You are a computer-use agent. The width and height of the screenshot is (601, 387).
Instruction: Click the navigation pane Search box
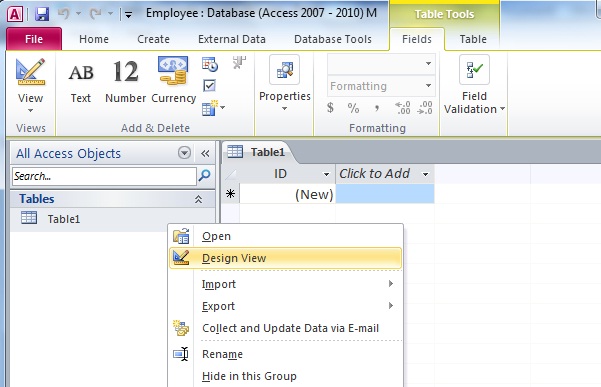click(104, 176)
